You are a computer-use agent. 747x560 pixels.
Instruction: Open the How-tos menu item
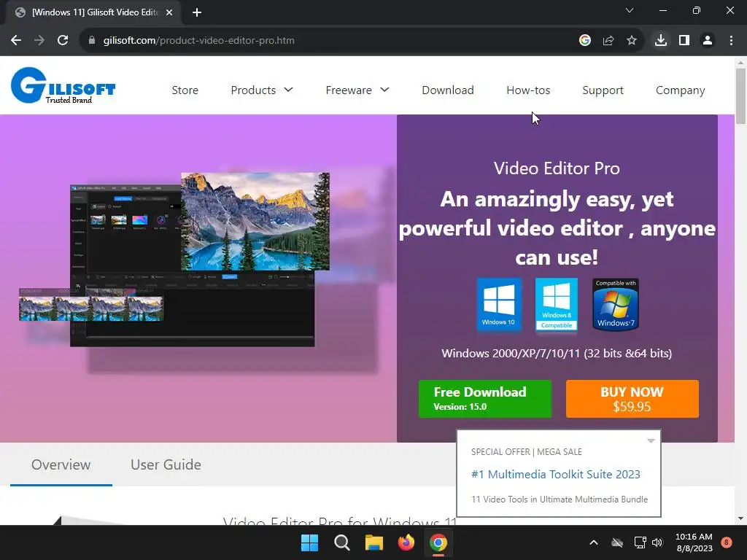528,90
